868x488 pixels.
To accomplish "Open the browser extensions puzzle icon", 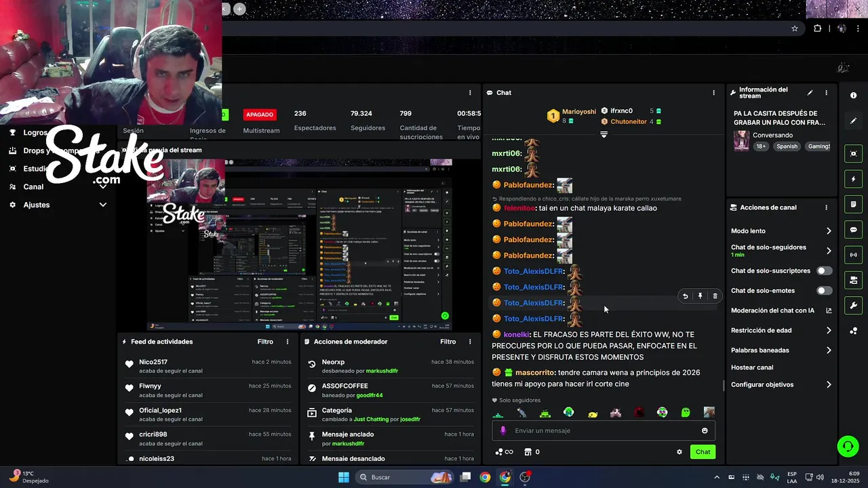I will (817, 28).
